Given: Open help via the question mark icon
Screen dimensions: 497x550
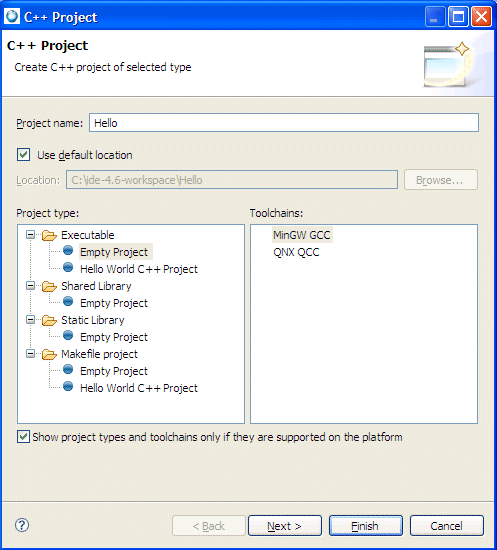Looking at the screenshot, I should (22, 525).
